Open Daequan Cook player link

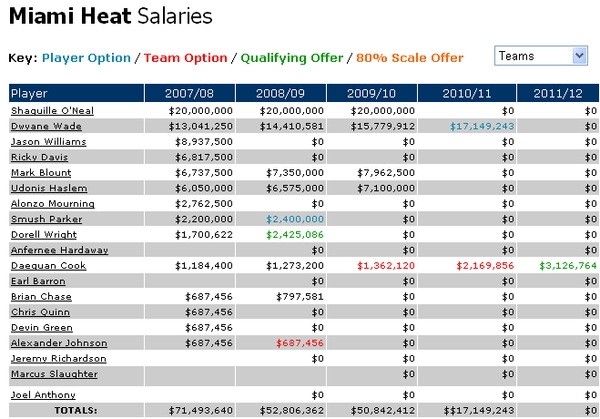49,266
